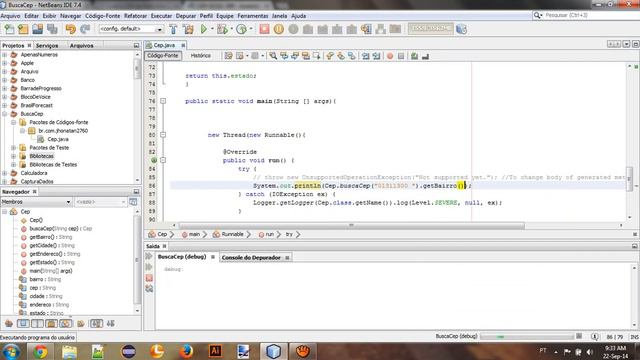Stop the debugger session with red square
This screenshot has width=640, height=360.
tap(264, 29)
